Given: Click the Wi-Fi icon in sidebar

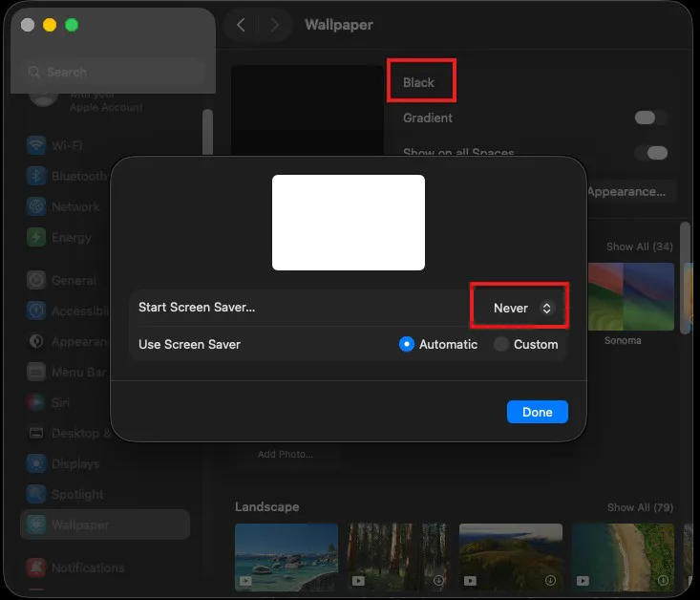Looking at the screenshot, I should pyautogui.click(x=36, y=145).
